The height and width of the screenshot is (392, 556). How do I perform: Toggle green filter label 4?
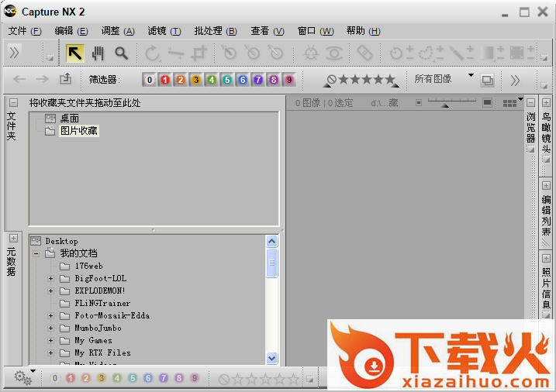[212, 80]
